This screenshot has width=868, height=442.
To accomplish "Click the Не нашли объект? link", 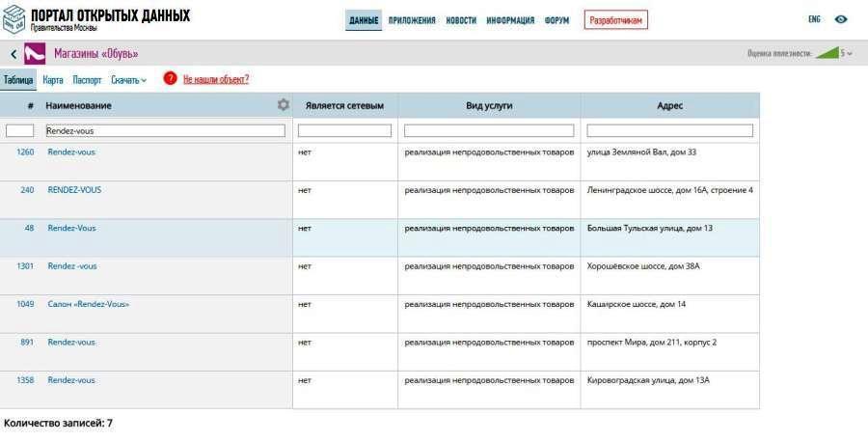I will [x=216, y=79].
